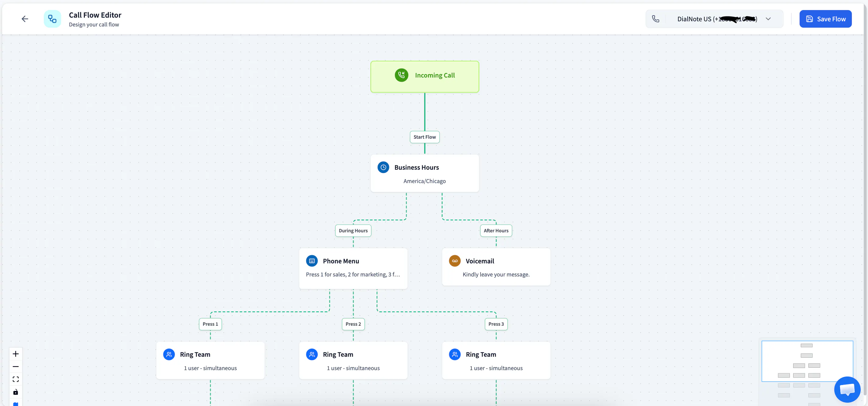Fit the flow to view

click(16, 379)
